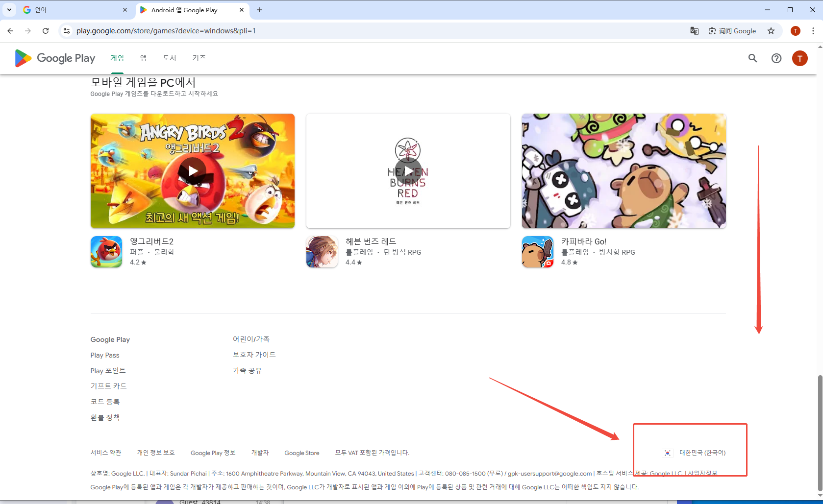Click the page vertical scrollbar thumb
The width and height of the screenshot is (823, 504).
point(820,434)
